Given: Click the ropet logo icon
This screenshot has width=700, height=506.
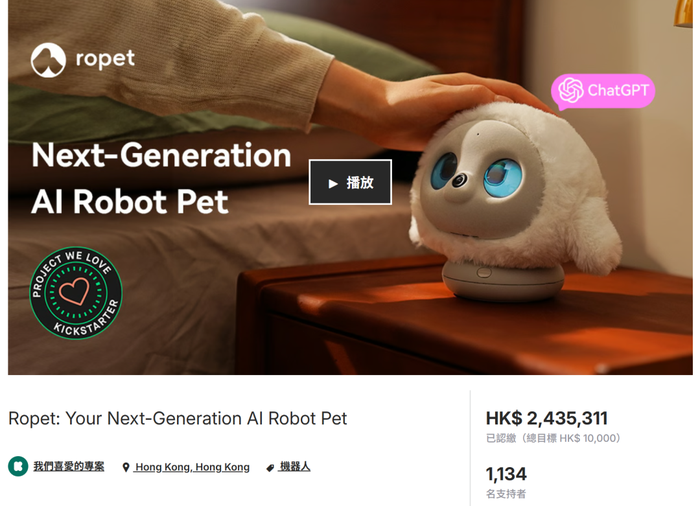Looking at the screenshot, I should (48, 60).
